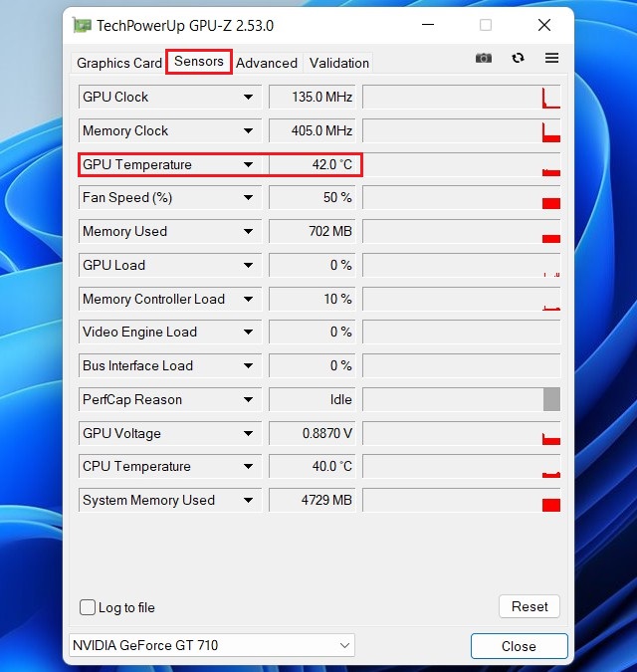
Task: Click the GPU Clock history graph
Action: click(462, 97)
